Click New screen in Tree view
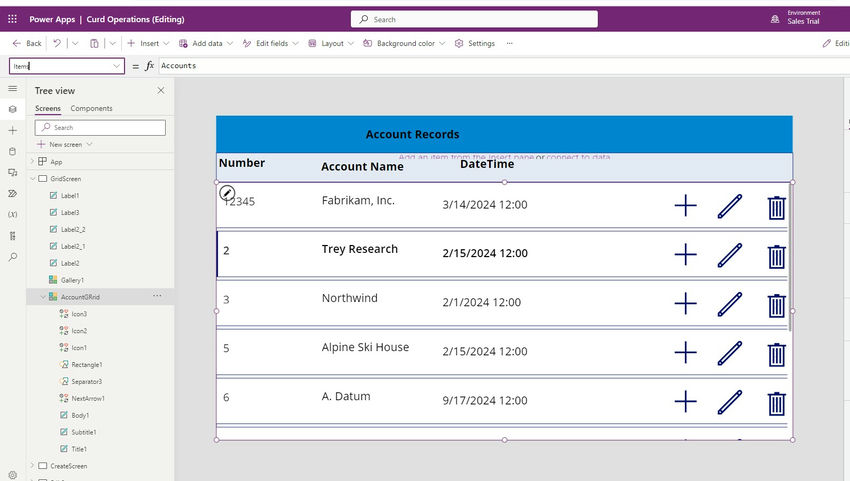The image size is (850, 481). (x=64, y=144)
